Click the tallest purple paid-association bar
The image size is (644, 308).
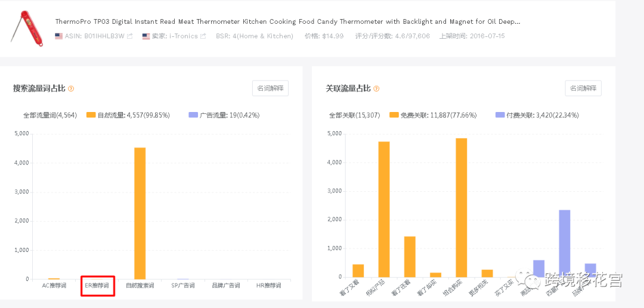pyautogui.click(x=564, y=243)
